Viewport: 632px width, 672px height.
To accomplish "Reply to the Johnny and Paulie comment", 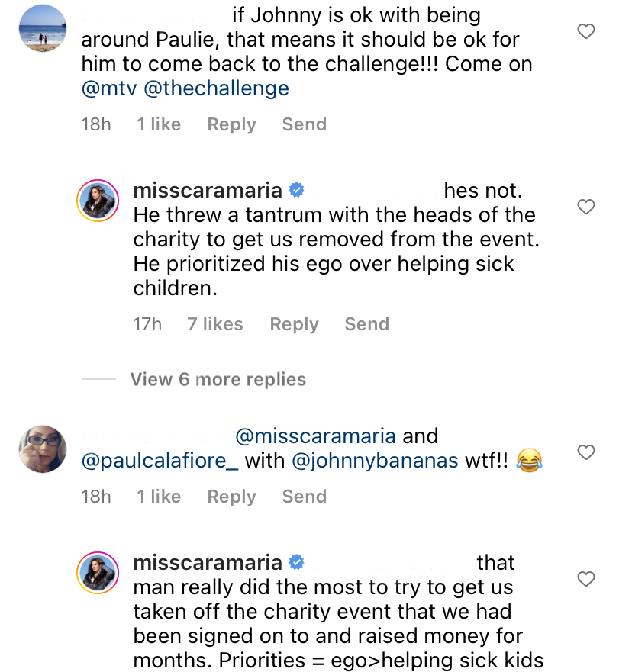I will click(231, 124).
